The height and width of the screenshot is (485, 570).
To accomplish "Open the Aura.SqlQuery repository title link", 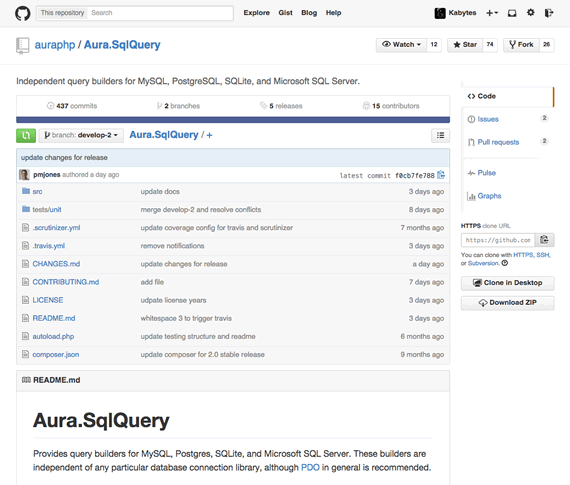I will 122,45.
